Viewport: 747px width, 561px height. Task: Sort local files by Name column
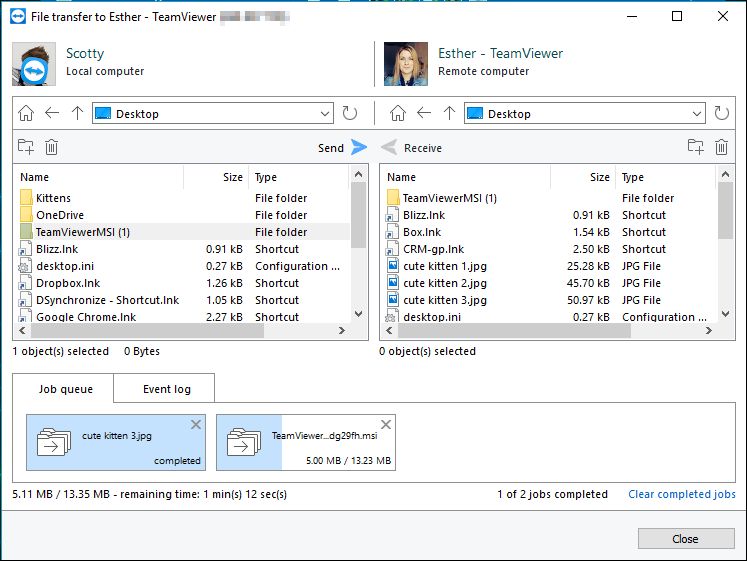(x=99, y=177)
